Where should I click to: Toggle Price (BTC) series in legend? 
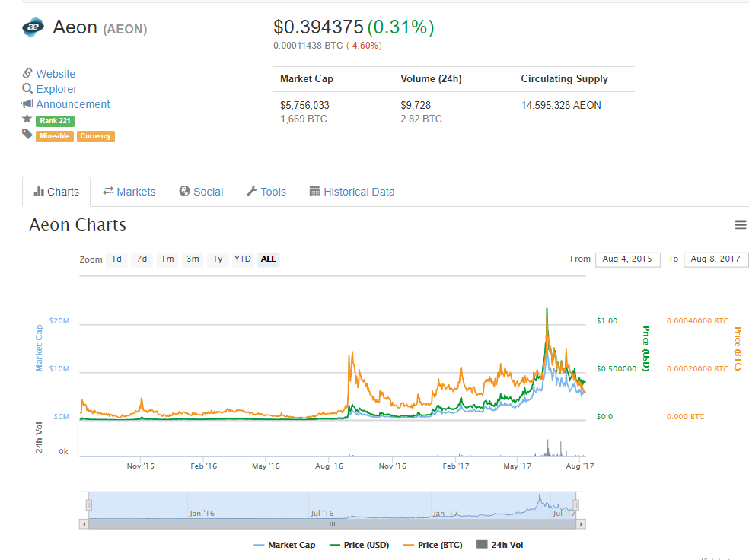click(x=433, y=545)
